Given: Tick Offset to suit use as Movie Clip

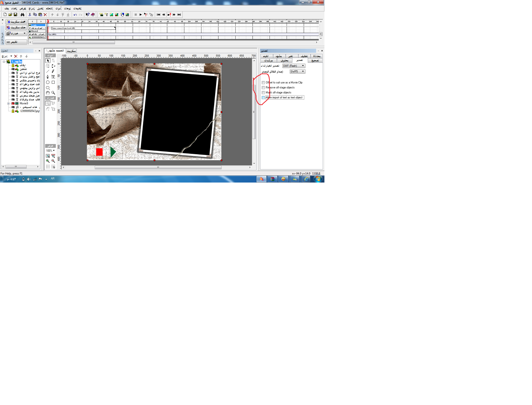Looking at the screenshot, I should (263, 83).
